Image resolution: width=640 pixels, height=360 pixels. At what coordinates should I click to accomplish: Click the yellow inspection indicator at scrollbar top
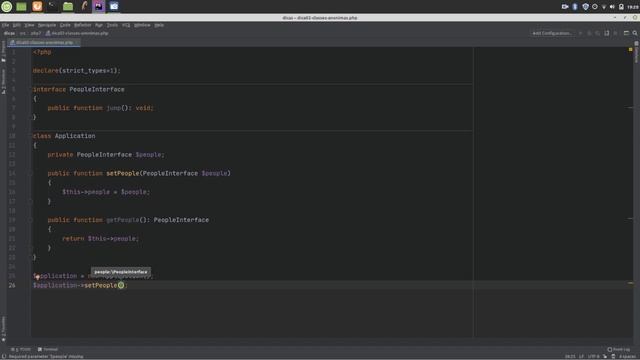(631, 49)
